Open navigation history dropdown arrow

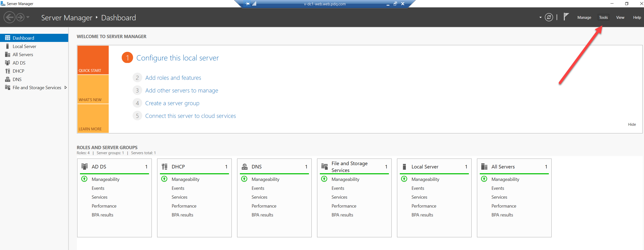[x=28, y=17]
